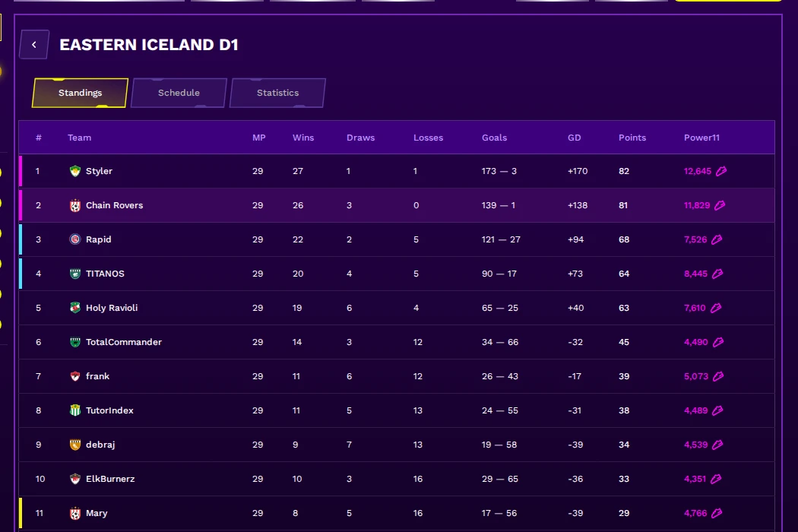Click the boot icon next to 7,526
798x532 pixels.
[717, 239]
